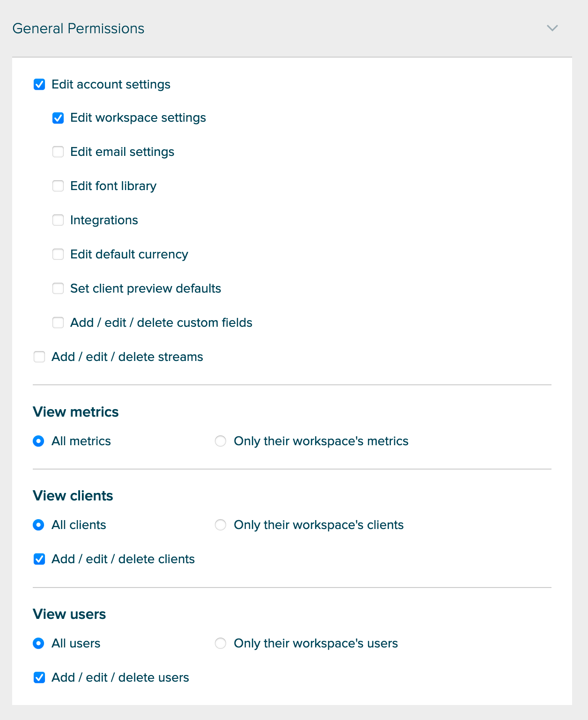Screen dimensions: 588x720
Task: Enable Edit email settings checkbox
Action: 58,152
